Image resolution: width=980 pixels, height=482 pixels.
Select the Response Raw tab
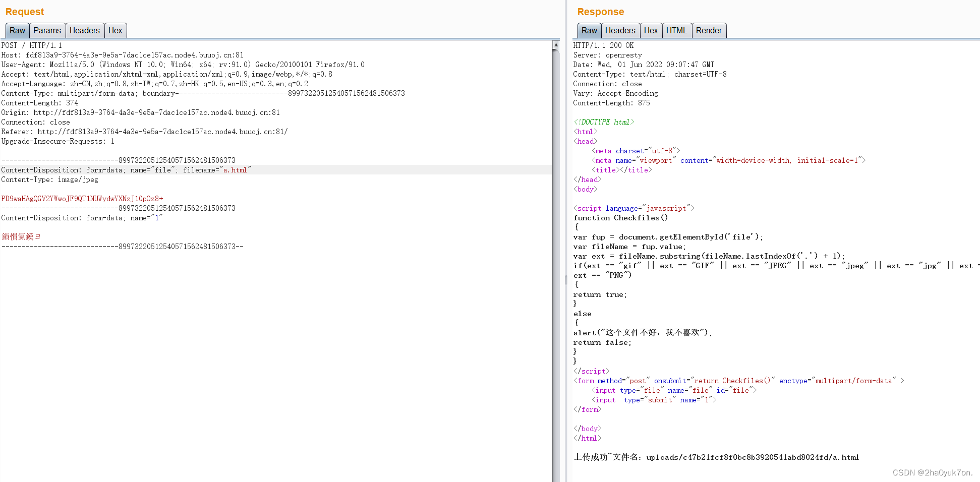pyautogui.click(x=589, y=31)
